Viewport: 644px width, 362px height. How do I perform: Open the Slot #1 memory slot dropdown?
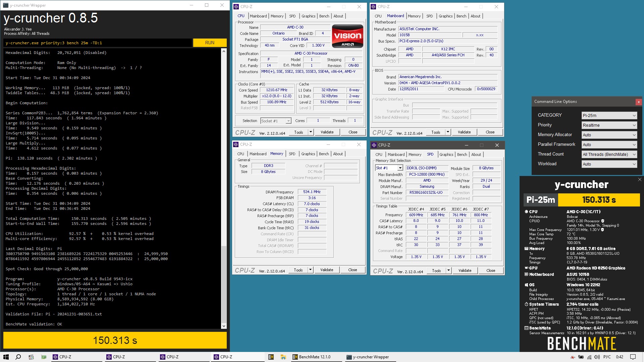click(x=389, y=168)
